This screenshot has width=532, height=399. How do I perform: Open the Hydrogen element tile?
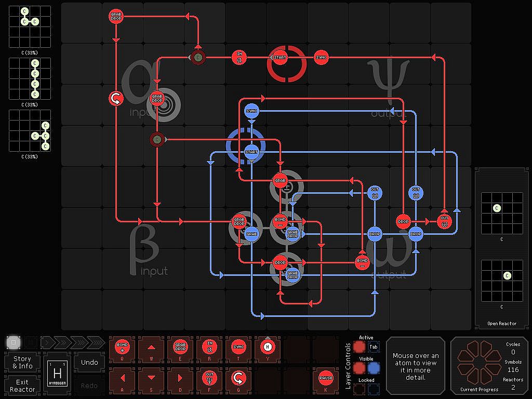(57, 373)
